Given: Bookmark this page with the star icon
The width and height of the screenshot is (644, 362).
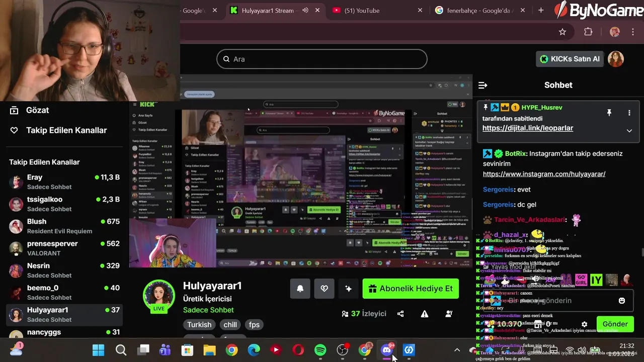Looking at the screenshot, I should pyautogui.click(x=562, y=32).
